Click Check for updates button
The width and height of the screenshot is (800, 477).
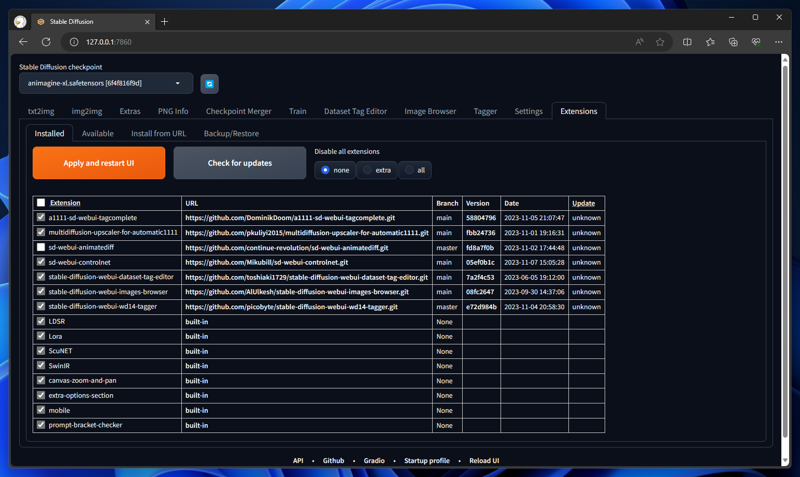[x=240, y=163]
